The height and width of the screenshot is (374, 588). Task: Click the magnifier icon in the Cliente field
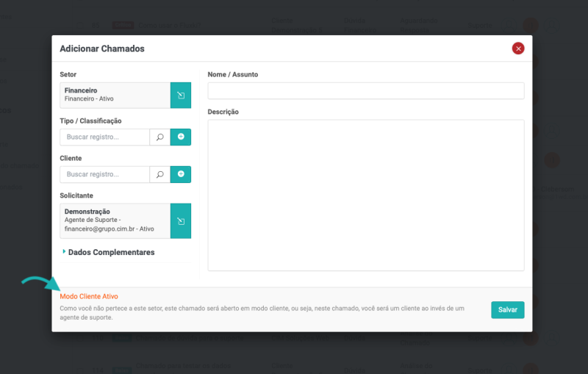point(159,174)
